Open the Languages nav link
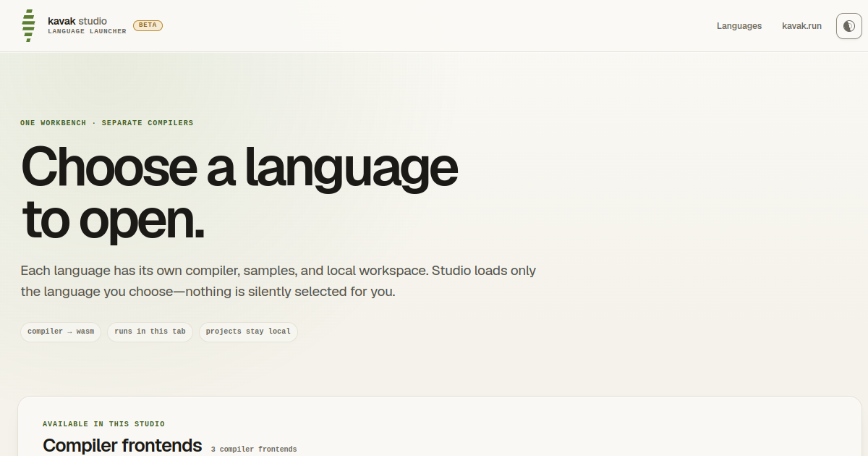Image resolution: width=868 pixels, height=456 pixels. pyautogui.click(x=739, y=26)
